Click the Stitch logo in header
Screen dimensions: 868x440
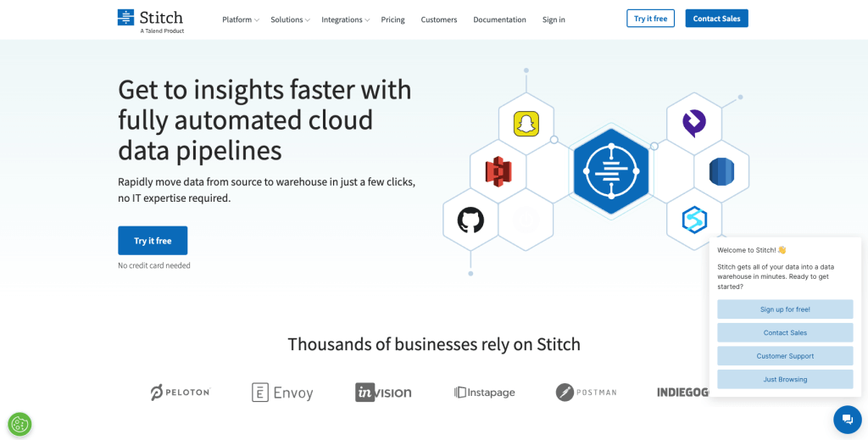pos(151,20)
